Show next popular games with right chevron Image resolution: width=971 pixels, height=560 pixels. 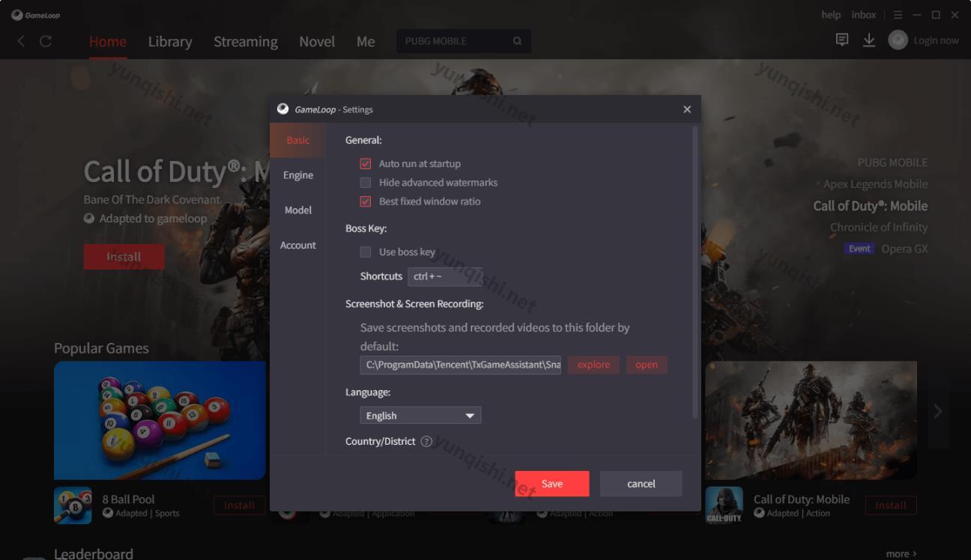937,411
